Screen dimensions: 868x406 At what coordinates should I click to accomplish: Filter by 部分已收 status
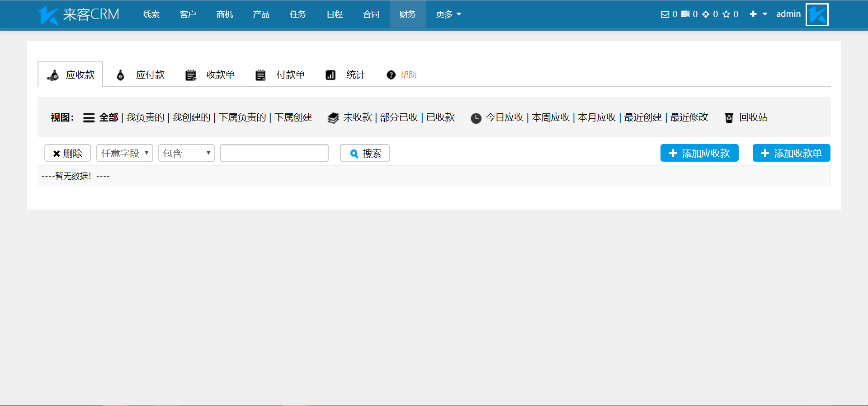pyautogui.click(x=399, y=117)
